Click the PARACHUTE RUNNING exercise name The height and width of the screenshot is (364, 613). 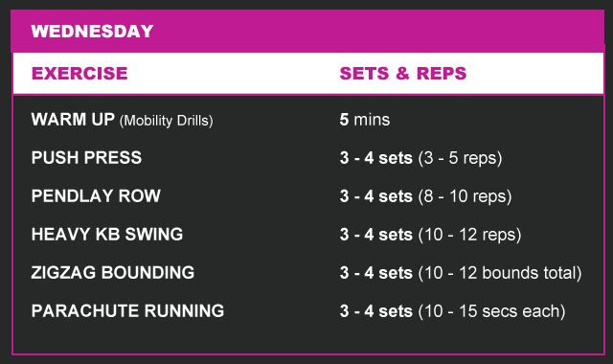pos(127,310)
